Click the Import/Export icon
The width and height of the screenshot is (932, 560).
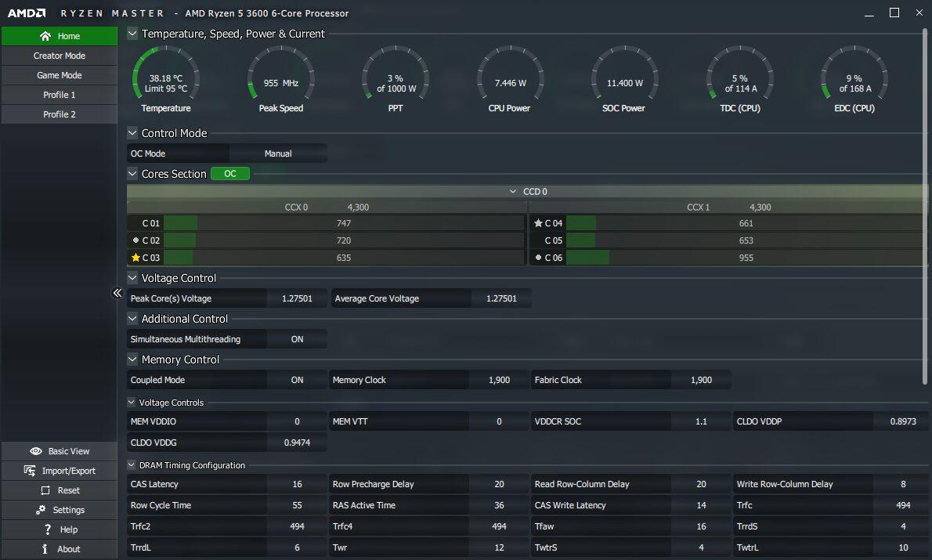click(30, 471)
